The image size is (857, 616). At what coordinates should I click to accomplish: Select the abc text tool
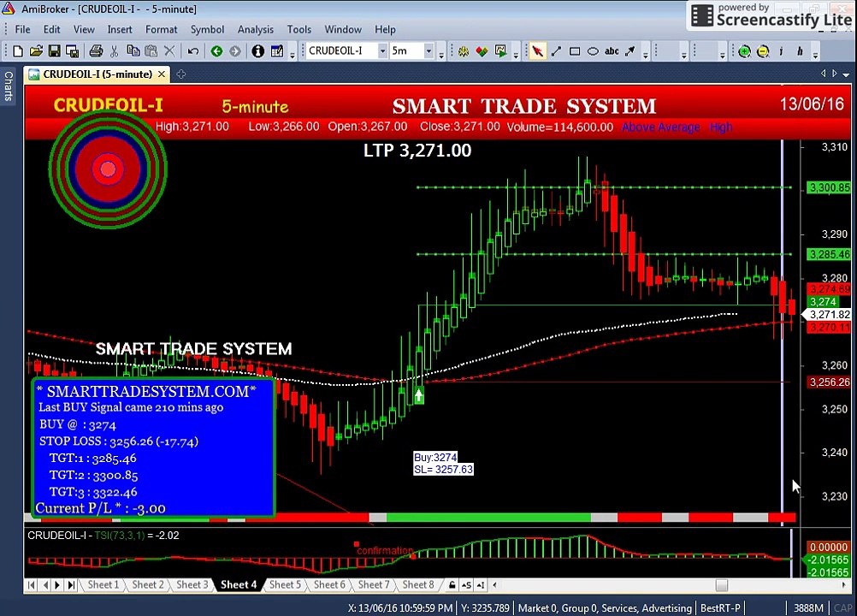[612, 51]
